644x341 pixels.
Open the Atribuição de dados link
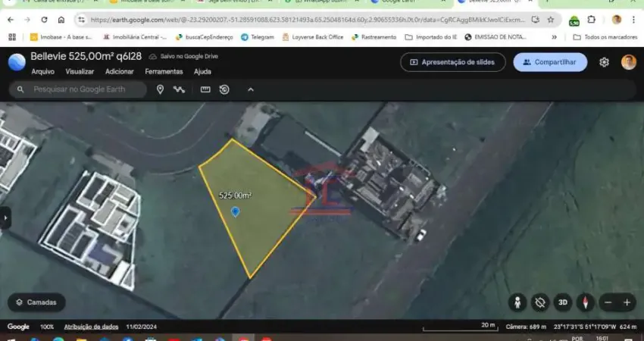(91, 327)
